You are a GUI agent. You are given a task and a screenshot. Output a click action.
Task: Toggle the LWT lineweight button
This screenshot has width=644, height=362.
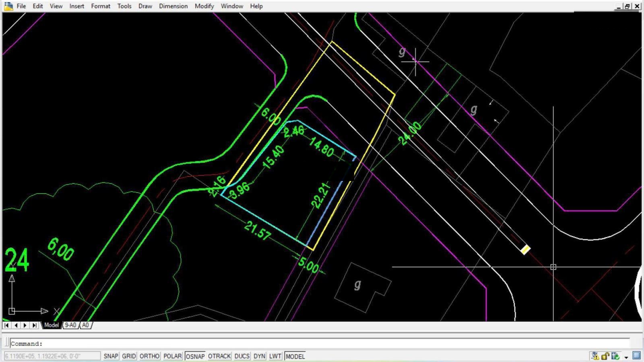(275, 356)
